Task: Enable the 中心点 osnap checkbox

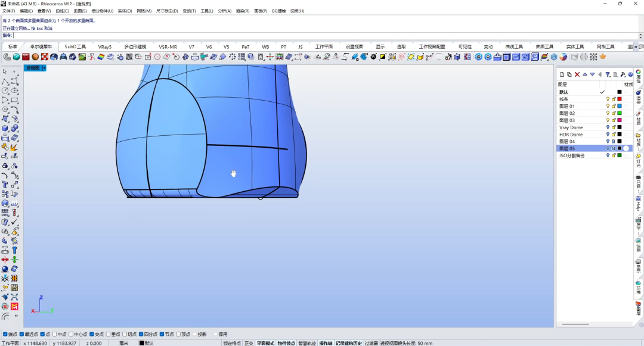Action: 71,334
